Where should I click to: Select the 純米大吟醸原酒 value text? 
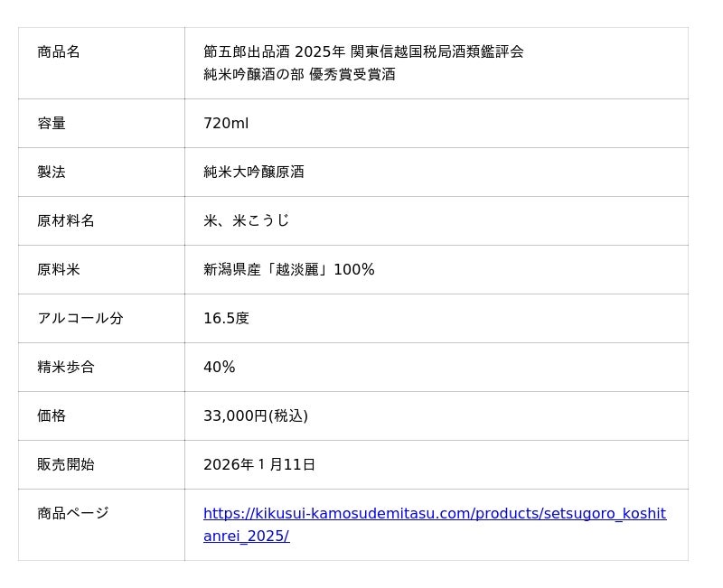[254, 173]
